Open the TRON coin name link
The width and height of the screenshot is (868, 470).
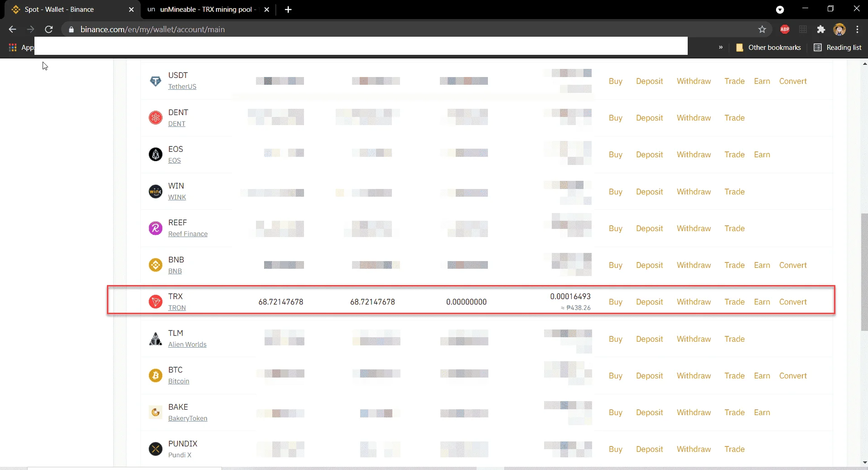[177, 308]
